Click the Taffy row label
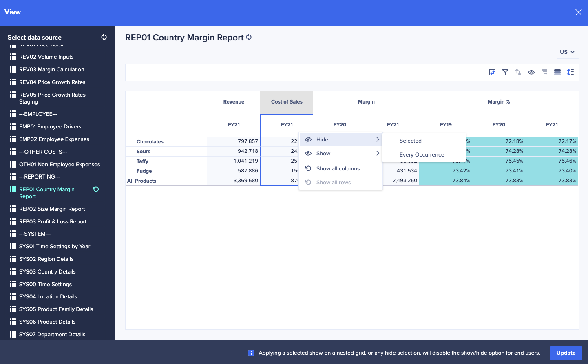 (x=142, y=161)
